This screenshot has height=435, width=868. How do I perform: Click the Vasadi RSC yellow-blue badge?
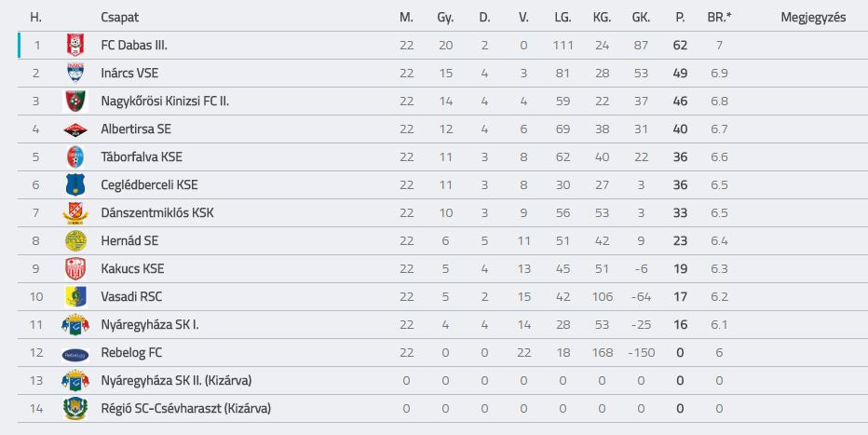pyautogui.click(x=75, y=296)
